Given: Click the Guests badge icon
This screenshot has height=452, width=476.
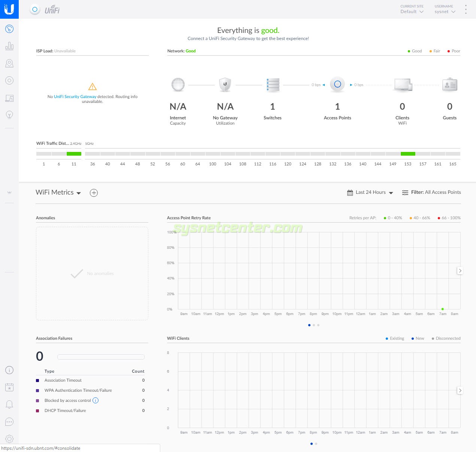Looking at the screenshot, I should [x=450, y=85].
